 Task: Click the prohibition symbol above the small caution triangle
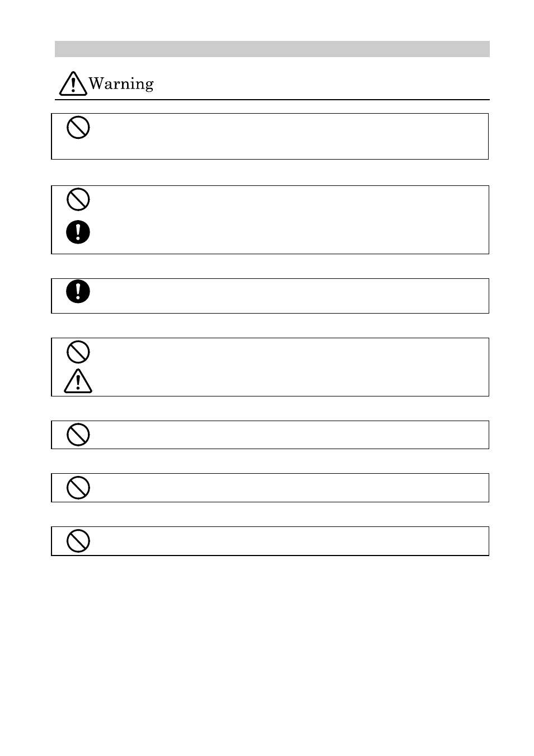[x=78, y=352]
